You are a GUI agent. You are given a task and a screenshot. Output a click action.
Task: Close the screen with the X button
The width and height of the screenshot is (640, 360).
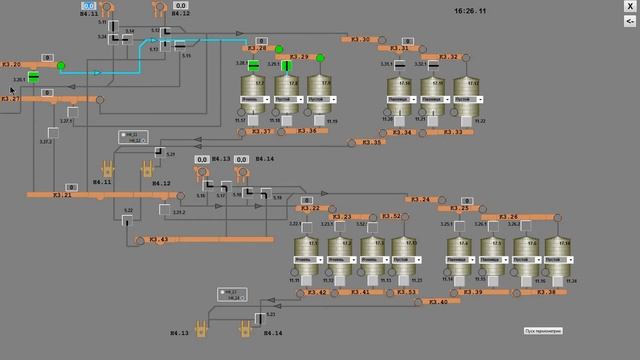pyautogui.click(x=630, y=6)
